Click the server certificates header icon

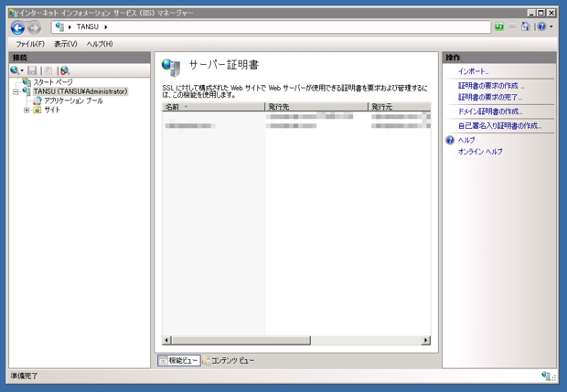point(171,68)
